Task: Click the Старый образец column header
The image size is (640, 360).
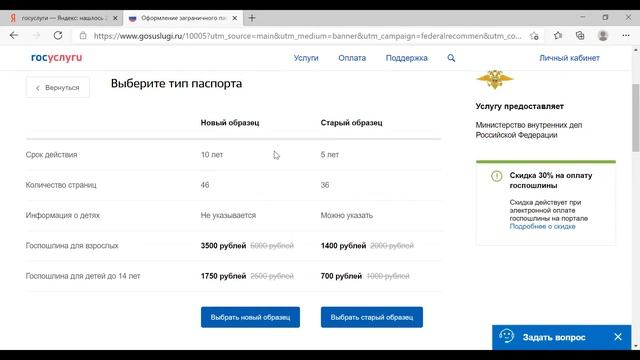Action: 351,122
